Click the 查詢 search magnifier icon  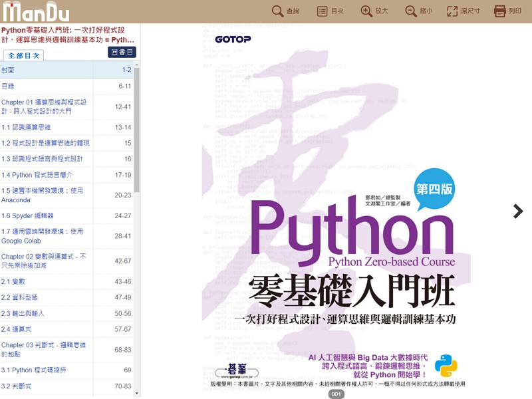coord(278,11)
